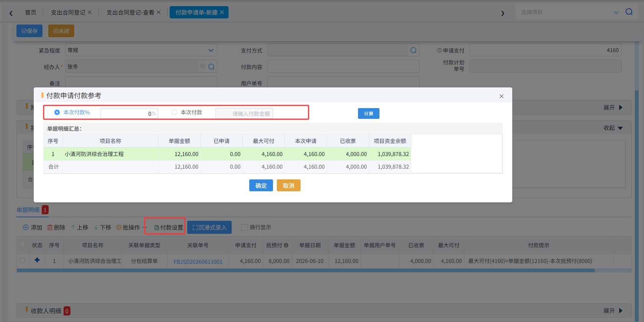Image resolution: width=644 pixels, height=322 pixels.
Task: Click the right arrow to scroll tabs forward
Action: click(x=503, y=13)
